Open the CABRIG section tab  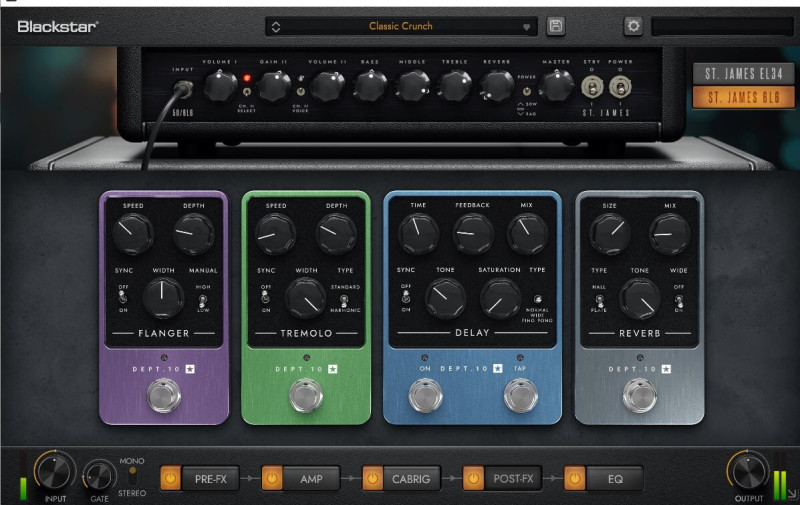(411, 478)
